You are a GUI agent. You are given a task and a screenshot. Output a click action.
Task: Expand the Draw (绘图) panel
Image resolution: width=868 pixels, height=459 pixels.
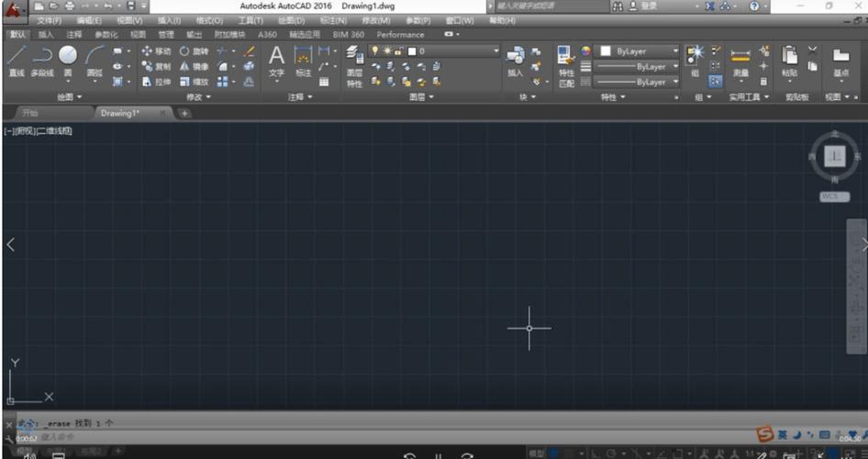[x=69, y=97]
